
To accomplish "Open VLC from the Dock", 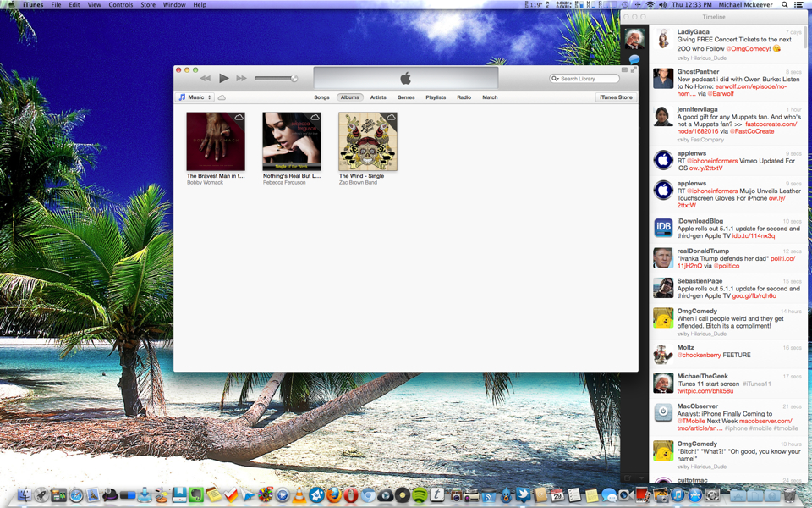I will point(299,495).
